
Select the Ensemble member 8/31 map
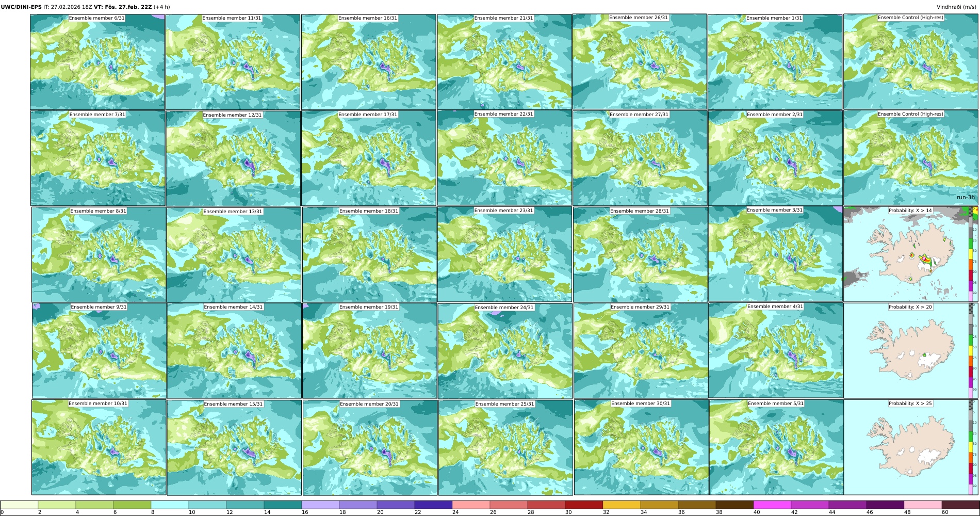pyautogui.click(x=99, y=255)
